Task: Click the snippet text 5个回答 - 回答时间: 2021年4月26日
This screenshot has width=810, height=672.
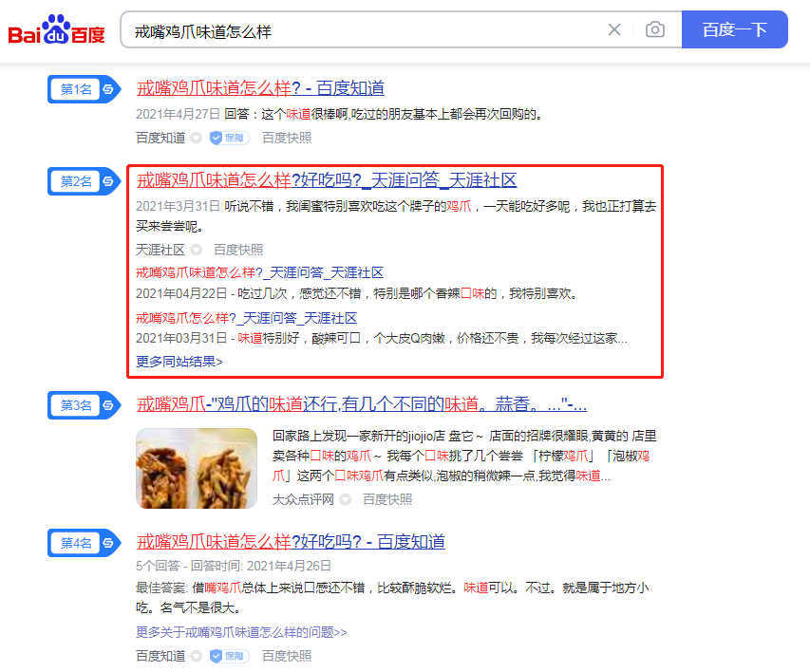Action: [234, 566]
